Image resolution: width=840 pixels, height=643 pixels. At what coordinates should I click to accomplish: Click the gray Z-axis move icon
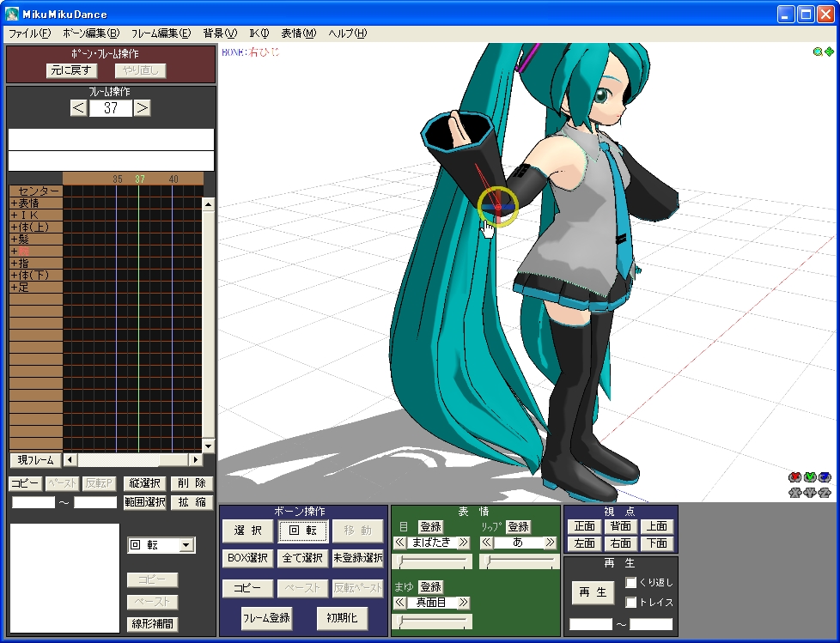coord(825,492)
